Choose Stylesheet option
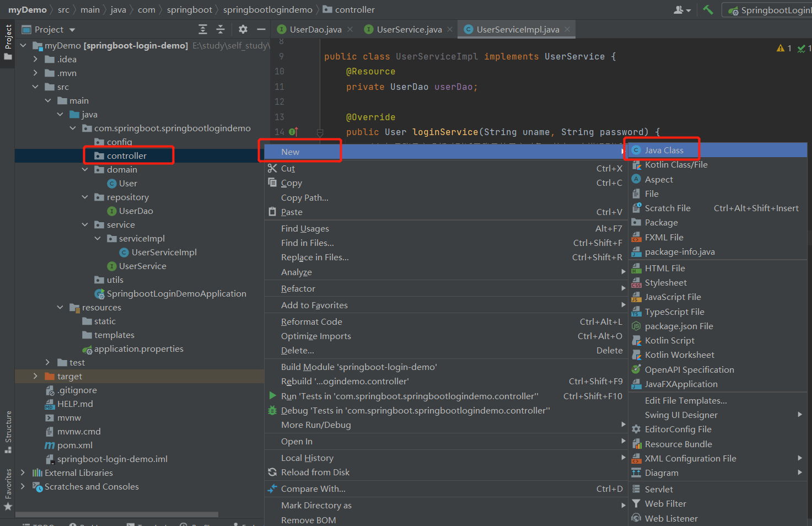Viewport: 812px width, 526px height. pyautogui.click(x=718, y=282)
